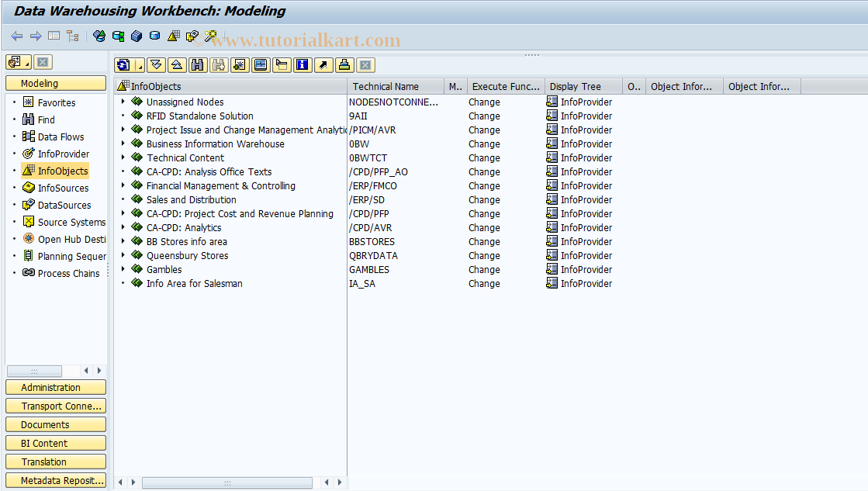868x491 pixels.
Task: Click the Information icon in the tree toolbar
Action: click(302, 65)
